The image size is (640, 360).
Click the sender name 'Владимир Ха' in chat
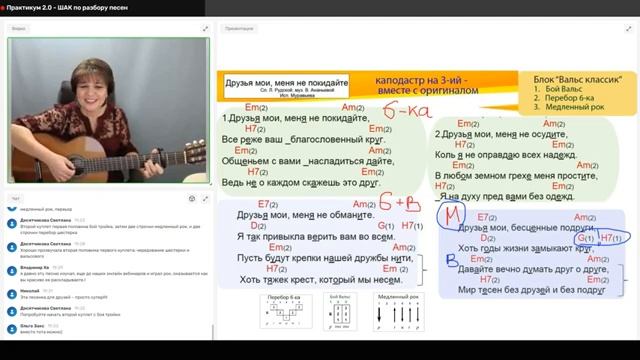pyautogui.click(x=34, y=267)
